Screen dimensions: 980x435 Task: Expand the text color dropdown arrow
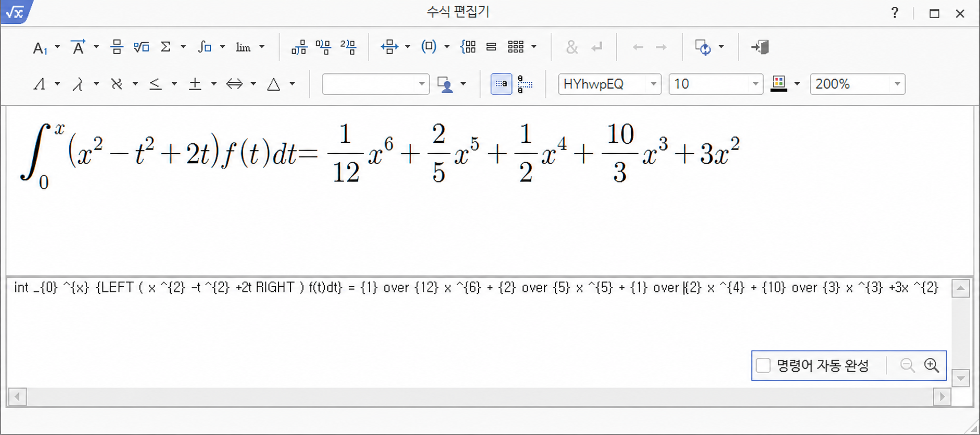(x=797, y=84)
